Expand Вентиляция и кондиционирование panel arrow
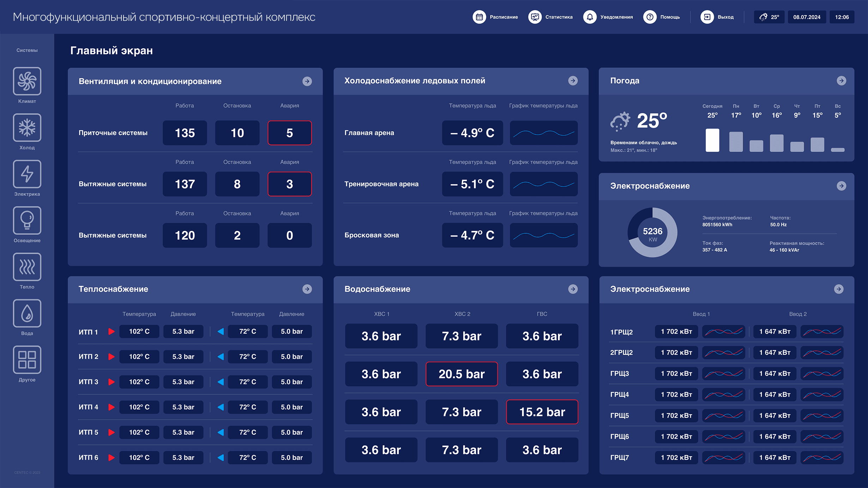868x488 pixels. coord(307,81)
